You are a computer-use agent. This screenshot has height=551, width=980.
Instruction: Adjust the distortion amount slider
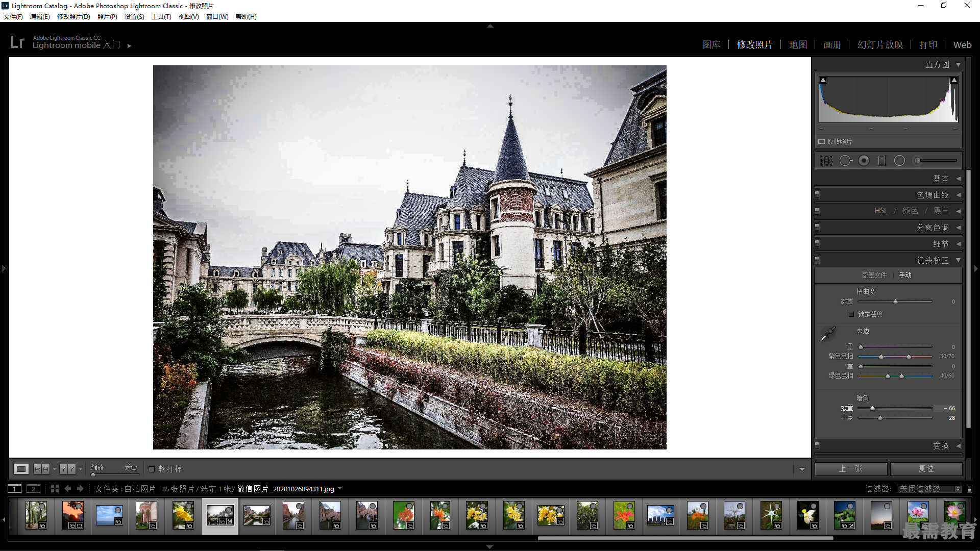(x=895, y=302)
